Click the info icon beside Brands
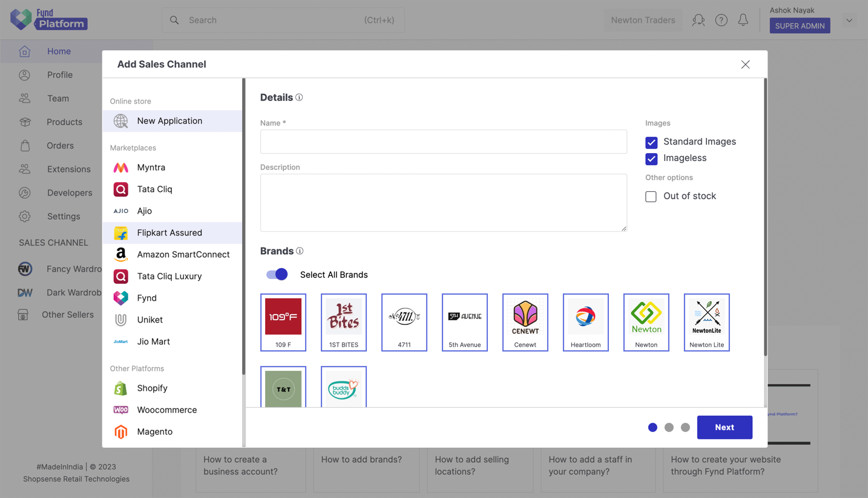Image resolution: width=868 pixels, height=498 pixels. (x=300, y=251)
